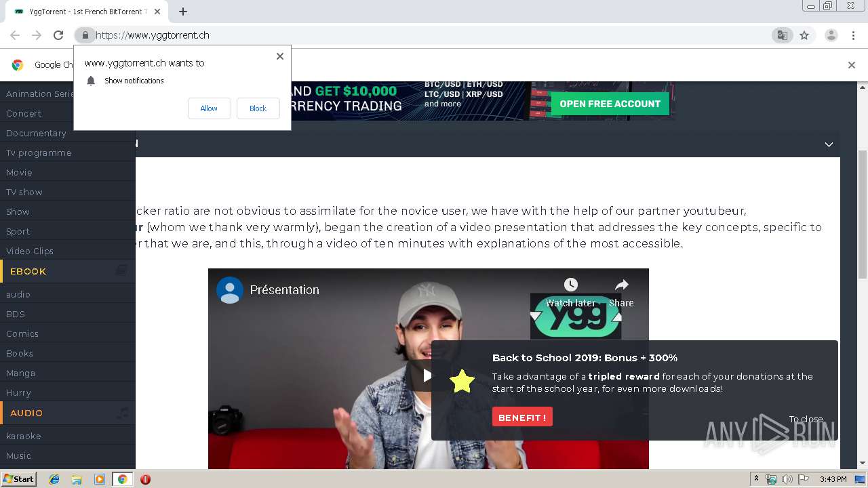
Task: Launch Internet Explorer from taskbar
Action: pos(54,479)
